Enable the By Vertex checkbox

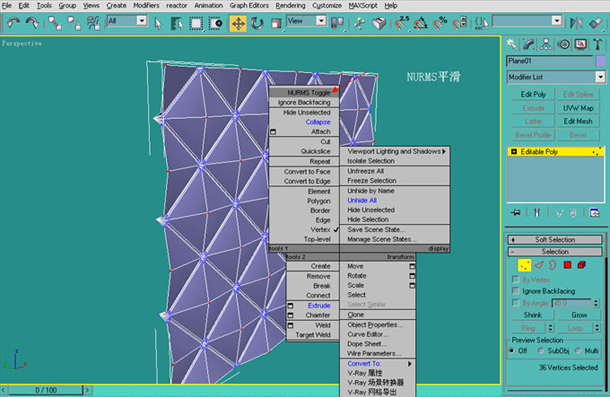pyautogui.click(x=515, y=279)
